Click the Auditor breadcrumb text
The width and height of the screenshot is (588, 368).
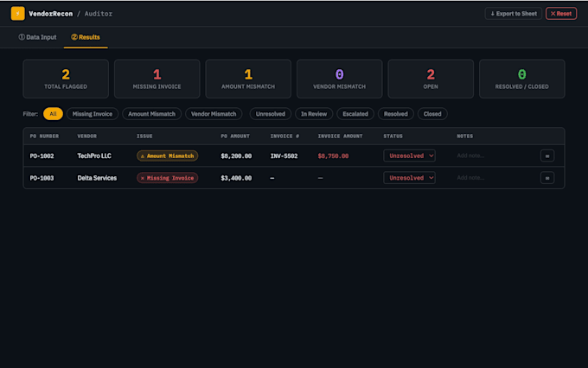click(x=99, y=14)
